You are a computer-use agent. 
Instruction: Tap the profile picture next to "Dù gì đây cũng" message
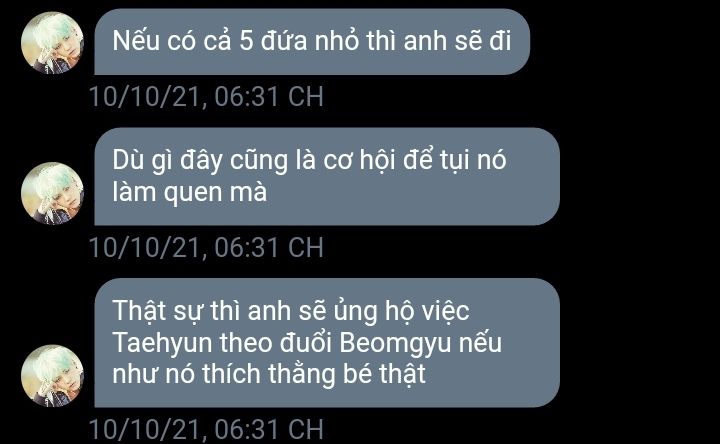tap(52, 193)
